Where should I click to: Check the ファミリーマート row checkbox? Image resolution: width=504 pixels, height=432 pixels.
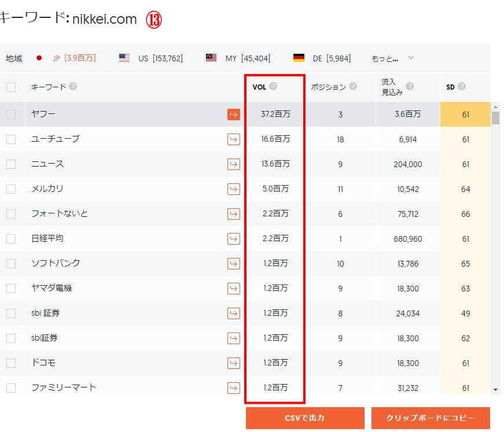pyautogui.click(x=11, y=388)
